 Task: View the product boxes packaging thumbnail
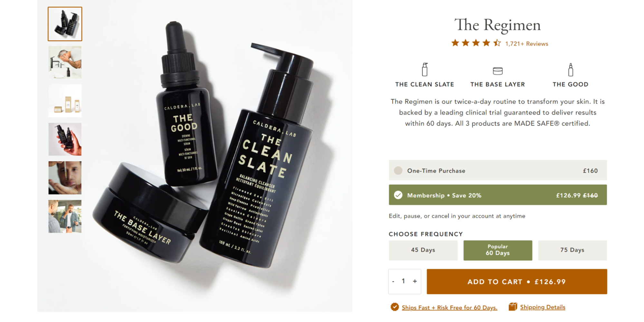coord(65,101)
